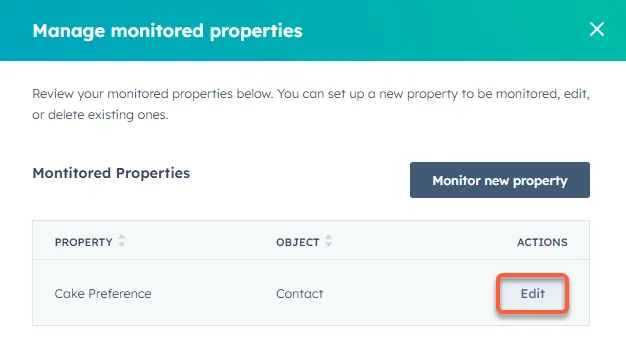
Task: Click the PROPERTY column header label
Action: pos(83,242)
